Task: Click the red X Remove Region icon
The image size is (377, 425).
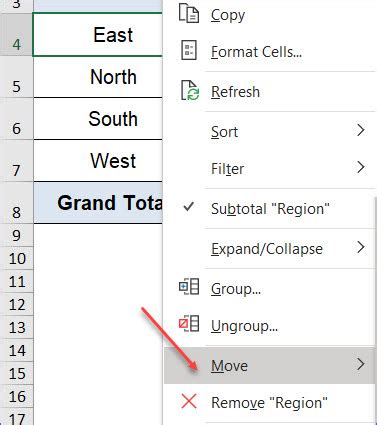Action: point(189,401)
